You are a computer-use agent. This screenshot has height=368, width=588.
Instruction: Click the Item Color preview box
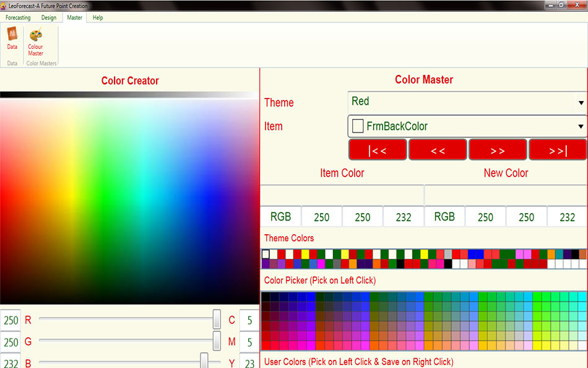[342, 195]
